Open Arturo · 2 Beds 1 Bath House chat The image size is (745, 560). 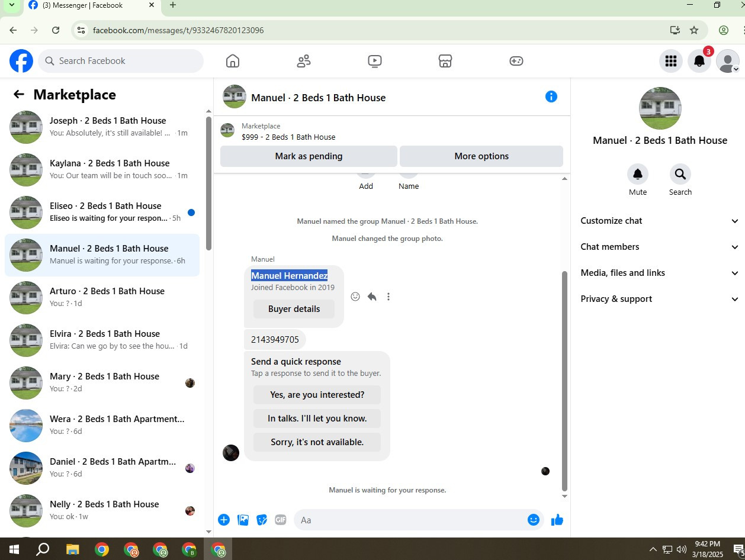point(102,298)
